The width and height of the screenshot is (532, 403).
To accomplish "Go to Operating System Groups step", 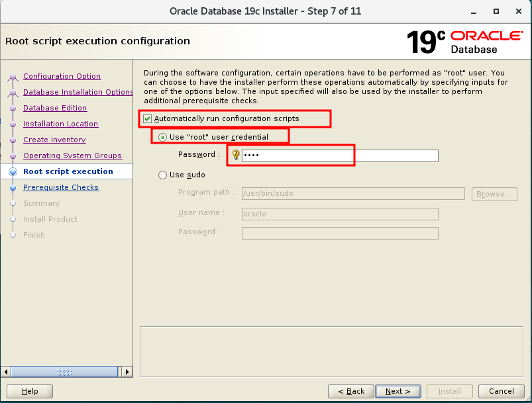I will [73, 156].
